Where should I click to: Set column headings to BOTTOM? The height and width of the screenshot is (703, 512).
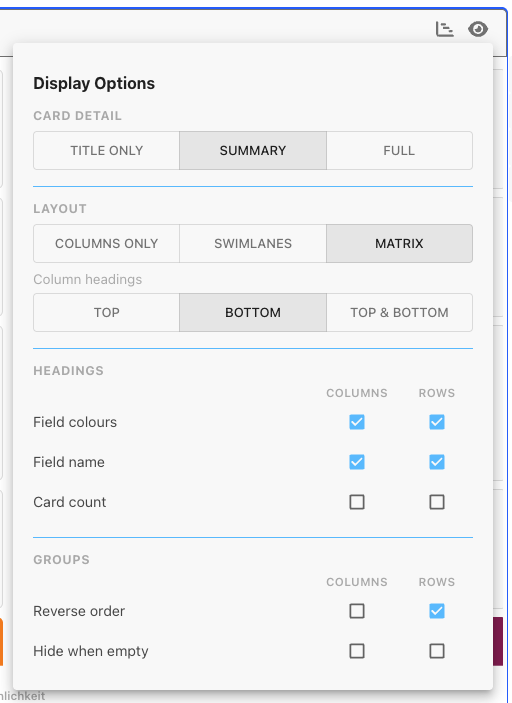pos(253,312)
